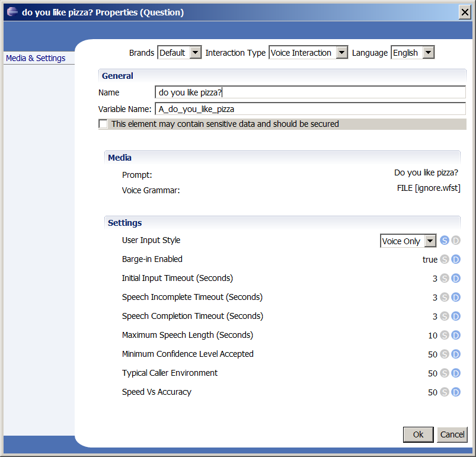The height and width of the screenshot is (457, 476).
Task: Open the User Input Style dropdown
Action: click(408, 241)
